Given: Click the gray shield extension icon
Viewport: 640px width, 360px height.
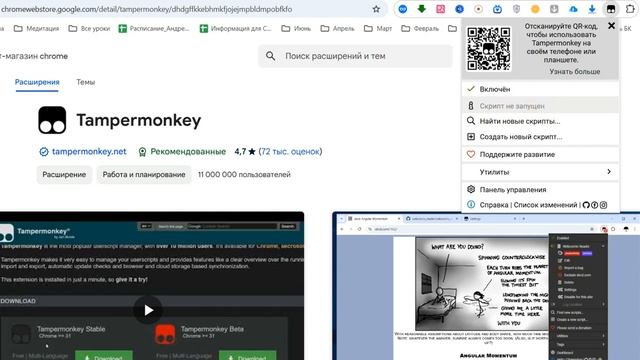Looking at the screenshot, I should coord(516,9).
